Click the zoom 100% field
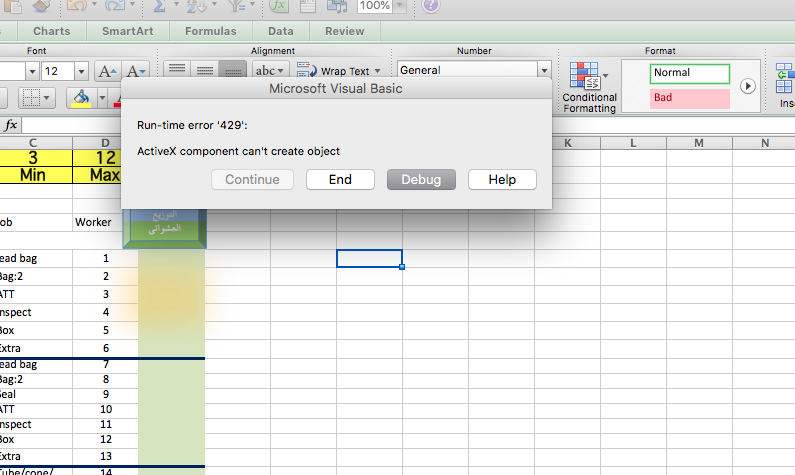 click(375, 6)
